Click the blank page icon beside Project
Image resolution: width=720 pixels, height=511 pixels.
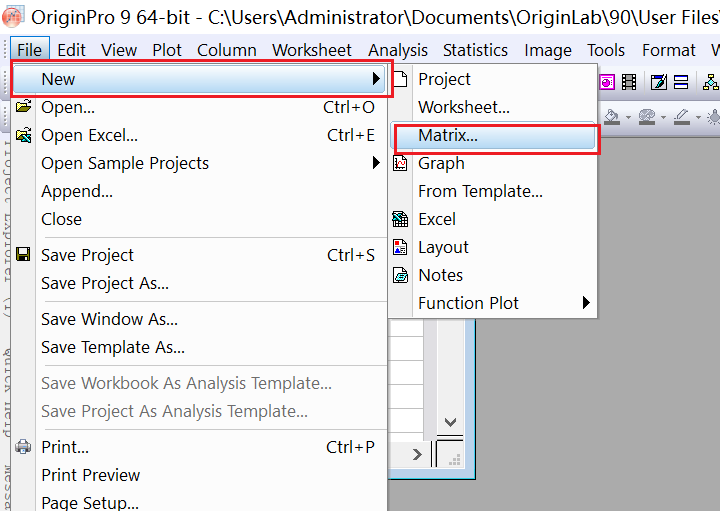pos(400,79)
